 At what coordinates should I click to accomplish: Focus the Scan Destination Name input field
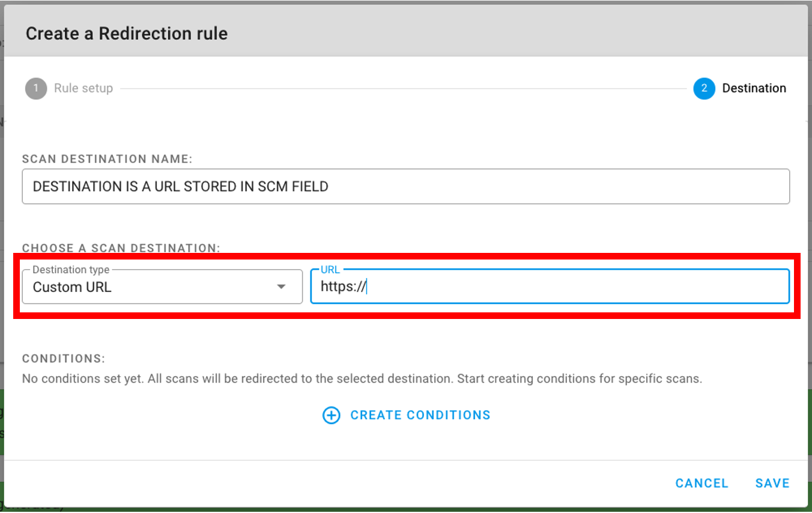point(405,187)
